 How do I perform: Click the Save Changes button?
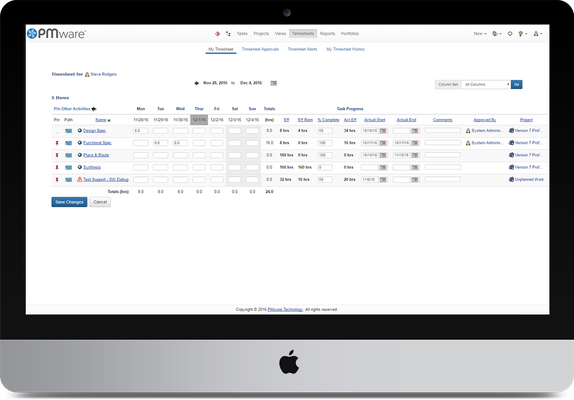point(69,202)
